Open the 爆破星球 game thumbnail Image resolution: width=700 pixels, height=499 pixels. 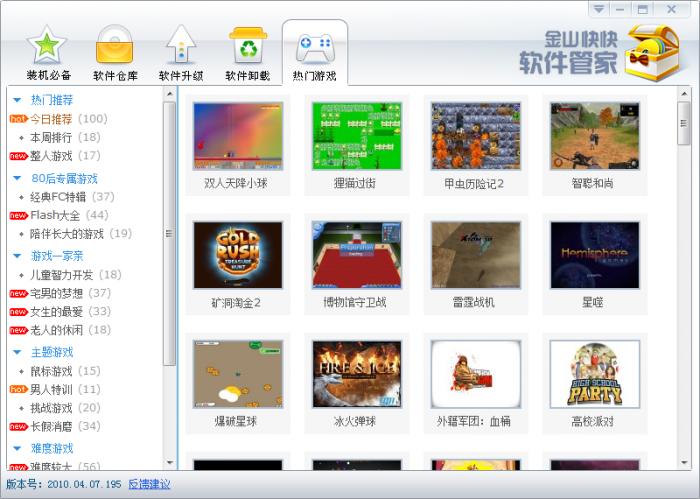click(x=238, y=374)
